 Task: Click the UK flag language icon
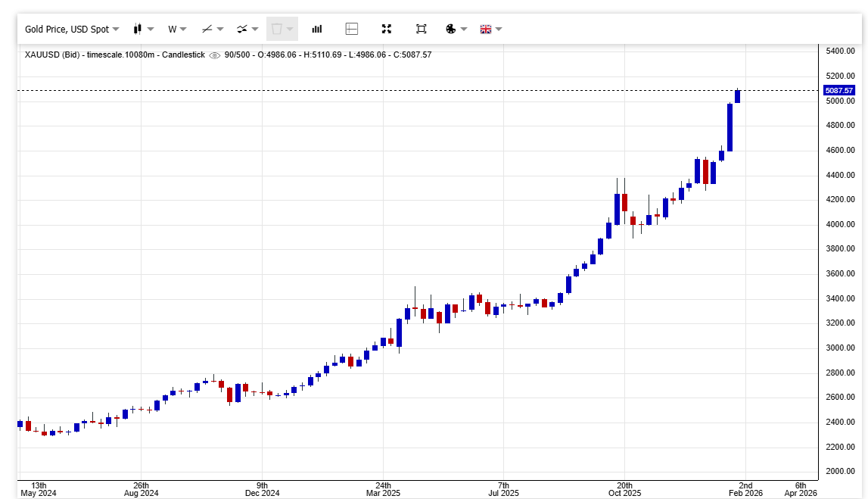pos(486,30)
